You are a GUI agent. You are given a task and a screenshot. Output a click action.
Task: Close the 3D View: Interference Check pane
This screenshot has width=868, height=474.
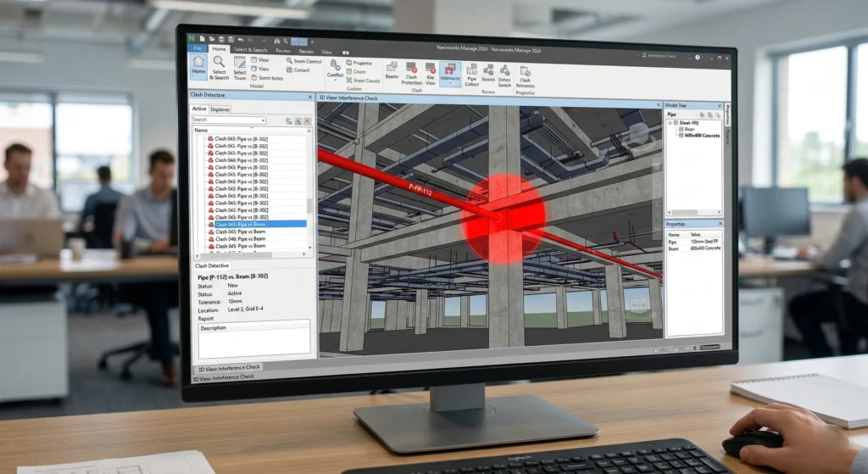(x=658, y=104)
